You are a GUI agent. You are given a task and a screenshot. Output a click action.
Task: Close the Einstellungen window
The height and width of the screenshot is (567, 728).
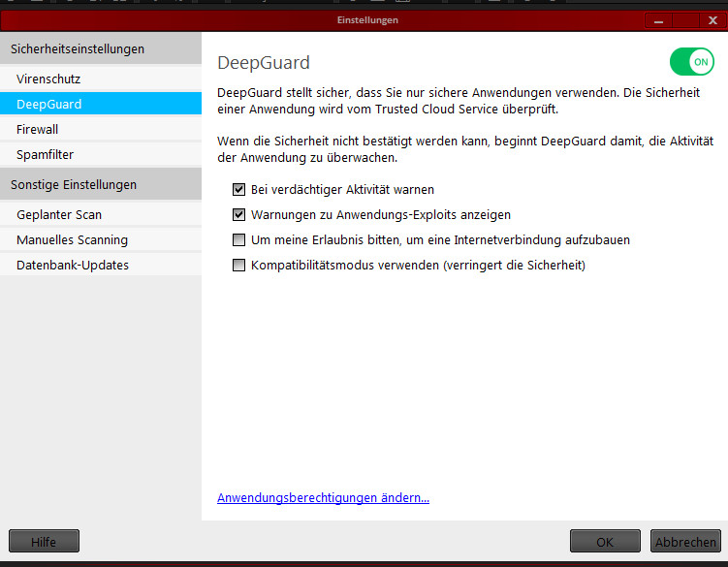(712, 20)
